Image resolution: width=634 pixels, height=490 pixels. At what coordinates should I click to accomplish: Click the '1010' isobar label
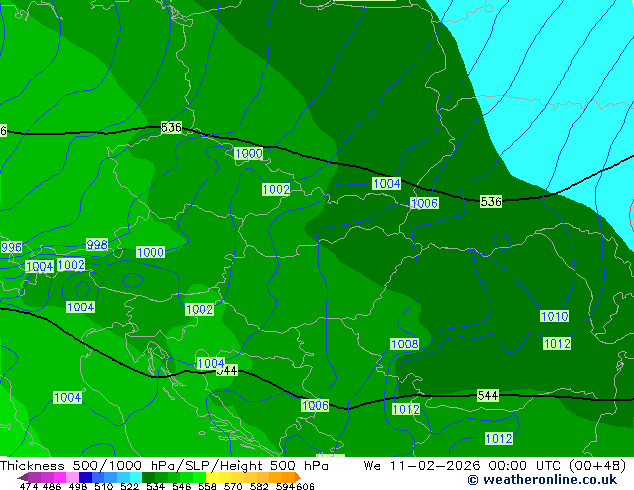pos(555,316)
